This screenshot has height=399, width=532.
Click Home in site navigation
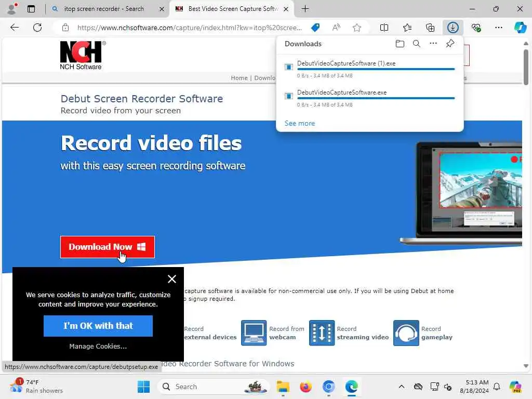(x=239, y=78)
